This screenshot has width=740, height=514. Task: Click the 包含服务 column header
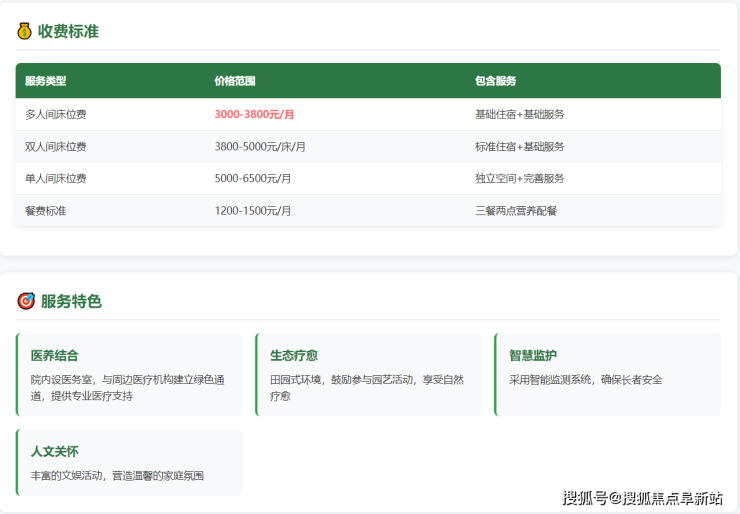coord(495,81)
